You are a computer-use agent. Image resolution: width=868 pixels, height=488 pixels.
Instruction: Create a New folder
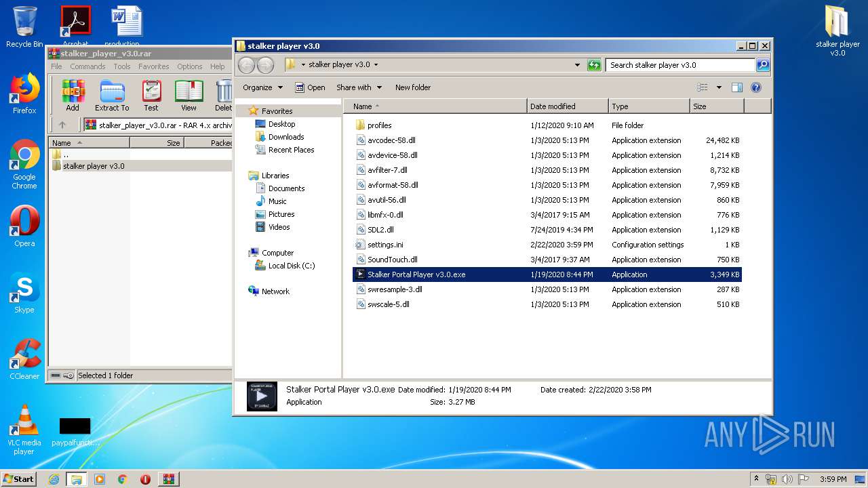pyautogui.click(x=413, y=87)
